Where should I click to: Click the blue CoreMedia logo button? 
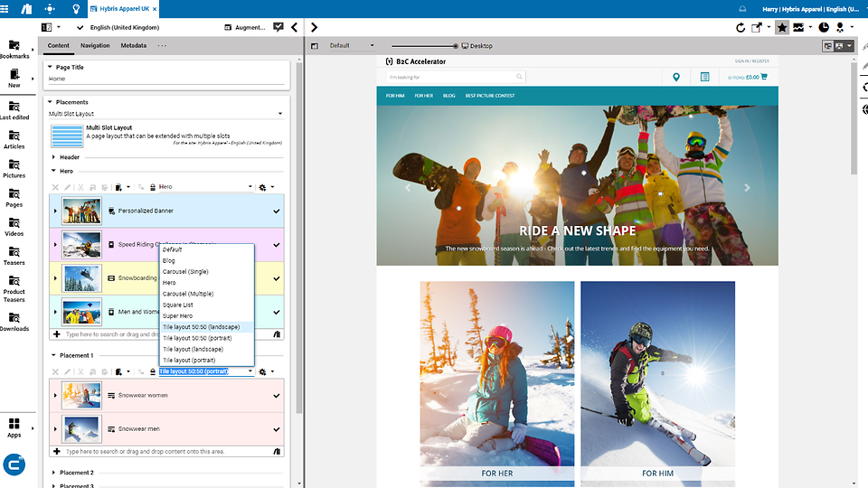click(x=14, y=465)
